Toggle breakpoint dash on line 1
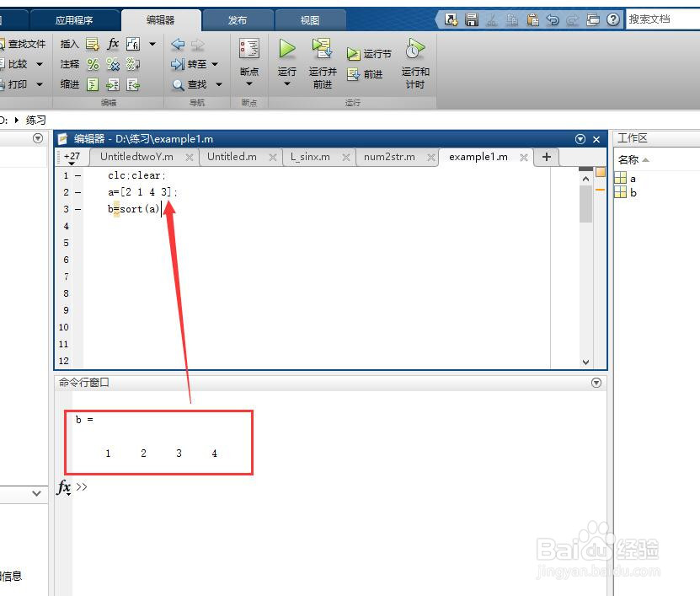Image resolution: width=700 pixels, height=596 pixels. click(78, 176)
